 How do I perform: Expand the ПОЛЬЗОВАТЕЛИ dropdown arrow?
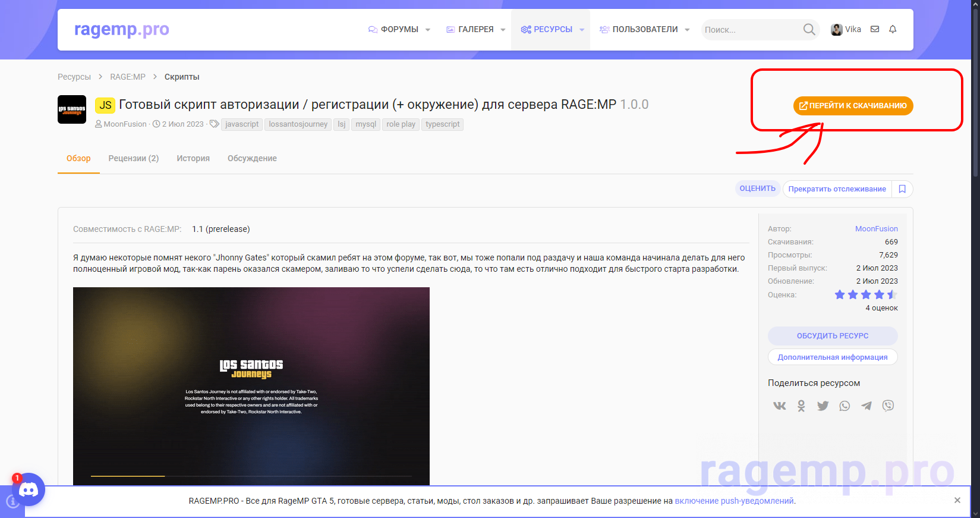(x=687, y=30)
